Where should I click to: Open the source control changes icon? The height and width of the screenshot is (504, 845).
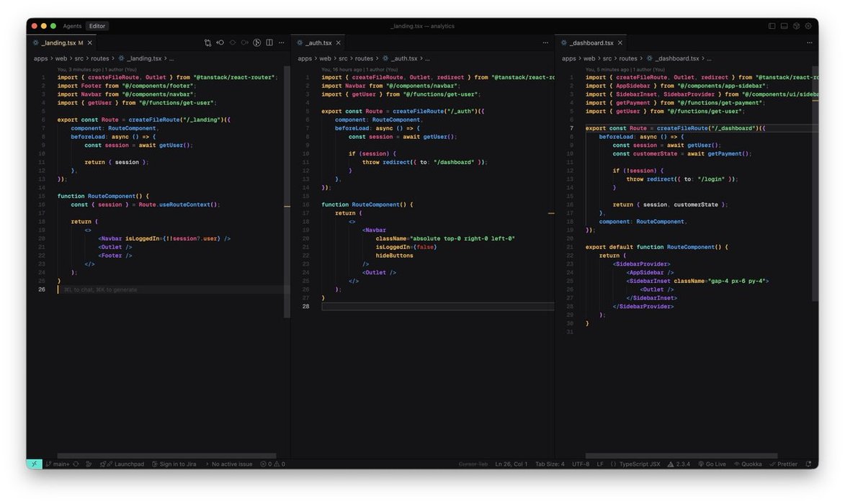[207, 43]
